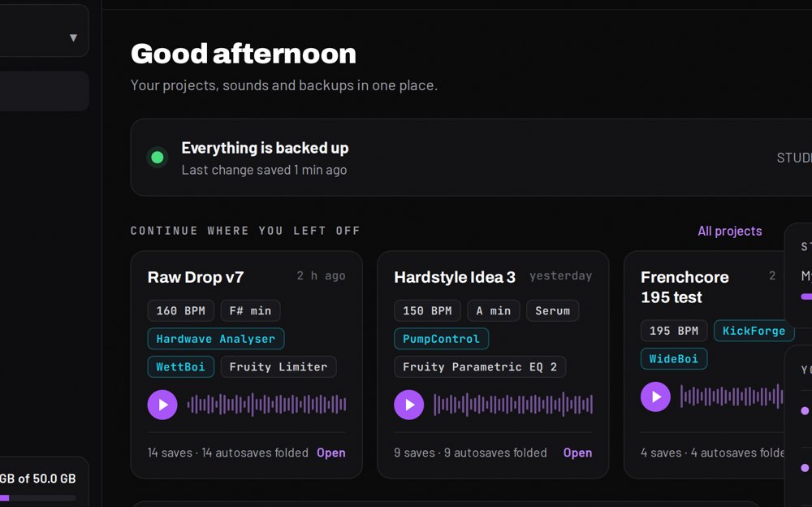Click the 150 BPM tag
The width and height of the screenshot is (812, 507).
click(427, 310)
